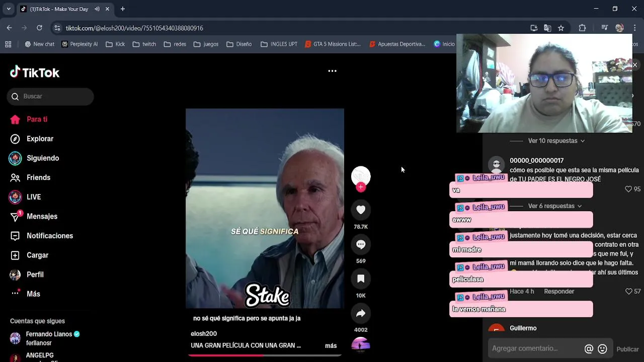The height and width of the screenshot is (362, 644).
Task: Open the spinning sound disc thumbnail
Action: point(361,345)
